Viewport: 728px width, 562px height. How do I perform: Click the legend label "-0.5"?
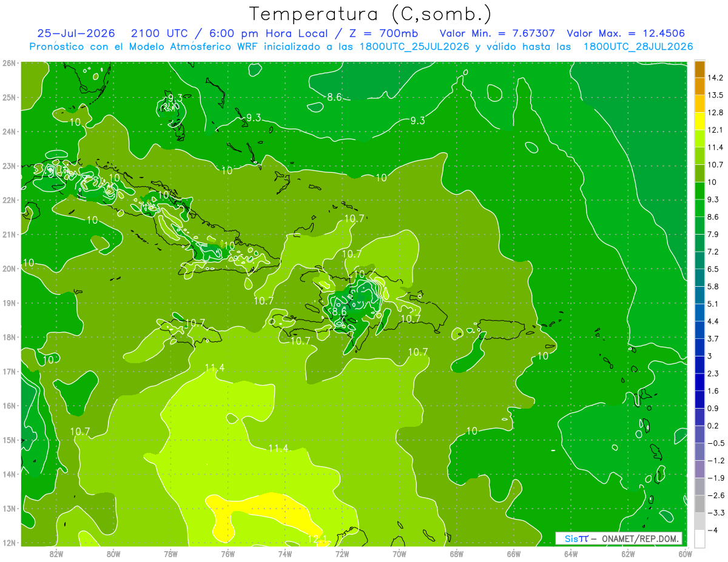point(715,443)
